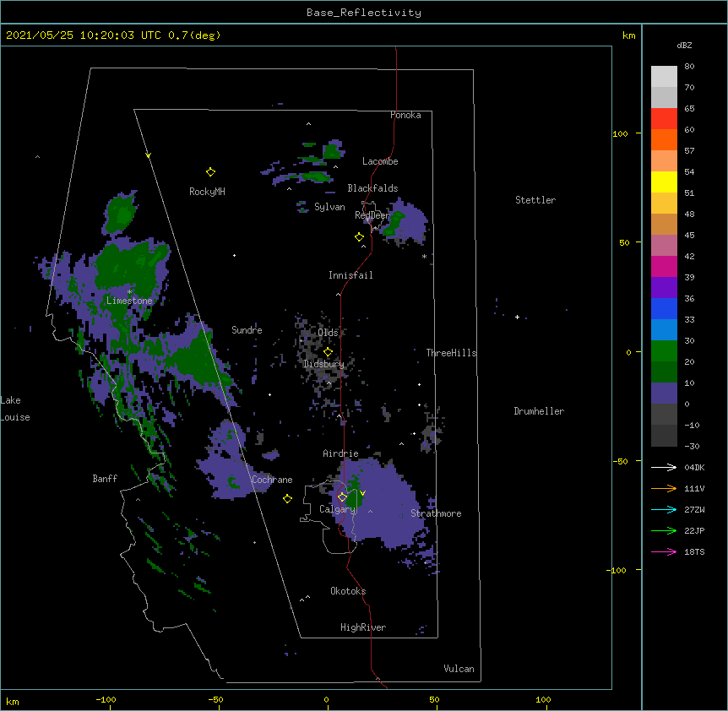Click the Innisfail label

point(350,275)
